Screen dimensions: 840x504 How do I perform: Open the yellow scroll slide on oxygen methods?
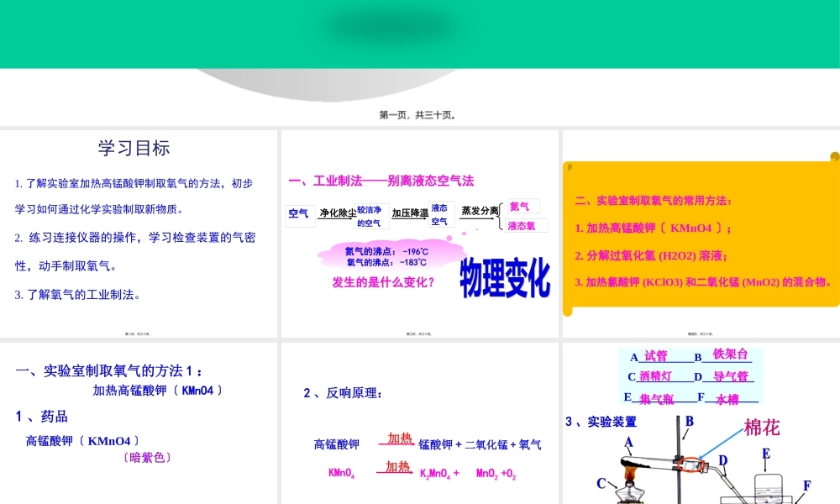(701, 237)
